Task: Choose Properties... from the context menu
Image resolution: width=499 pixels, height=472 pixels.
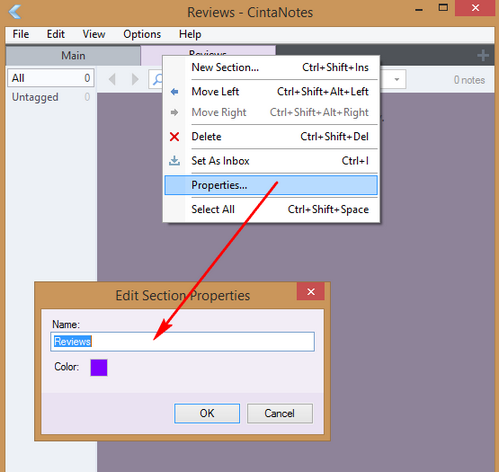Action: tap(271, 185)
